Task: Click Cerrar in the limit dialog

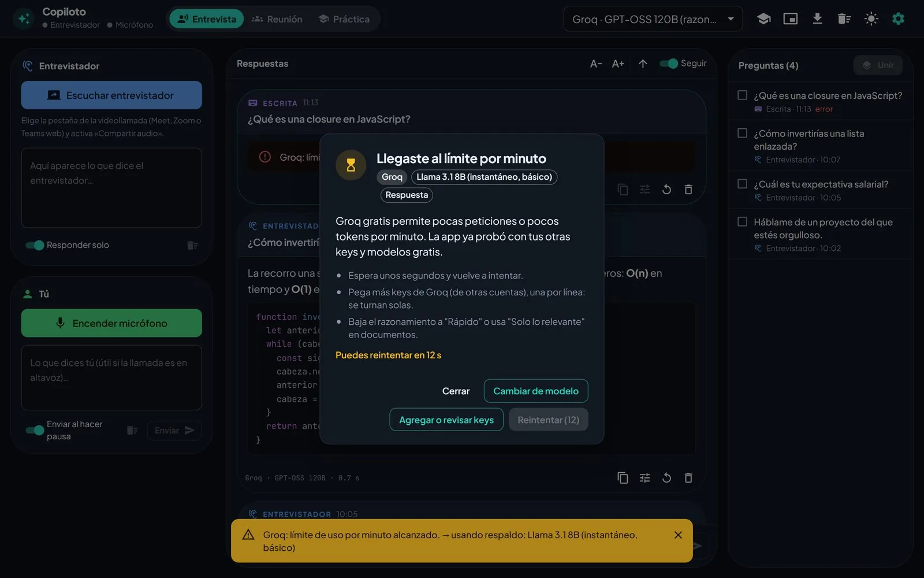Action: click(x=456, y=391)
